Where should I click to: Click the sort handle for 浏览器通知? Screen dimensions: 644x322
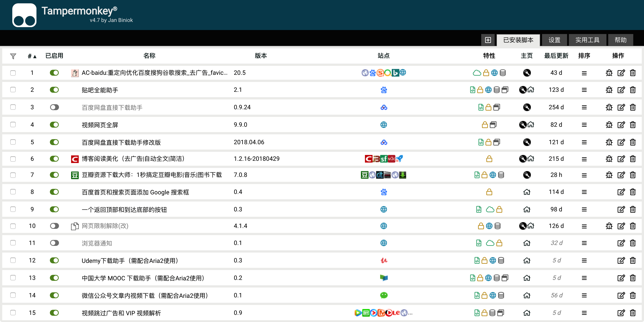584,243
